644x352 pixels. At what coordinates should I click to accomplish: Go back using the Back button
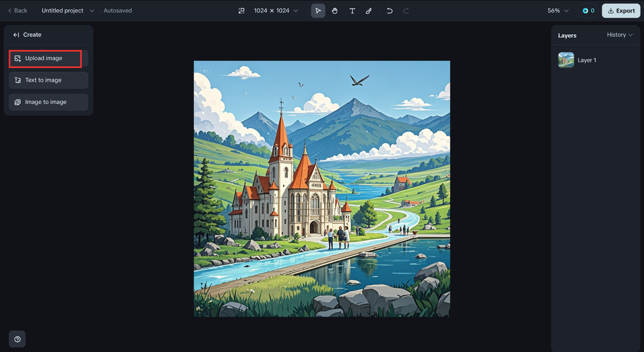click(18, 11)
